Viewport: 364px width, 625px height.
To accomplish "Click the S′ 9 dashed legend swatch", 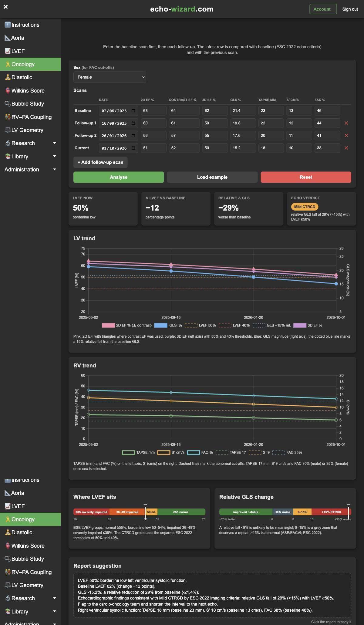I will [255, 452].
